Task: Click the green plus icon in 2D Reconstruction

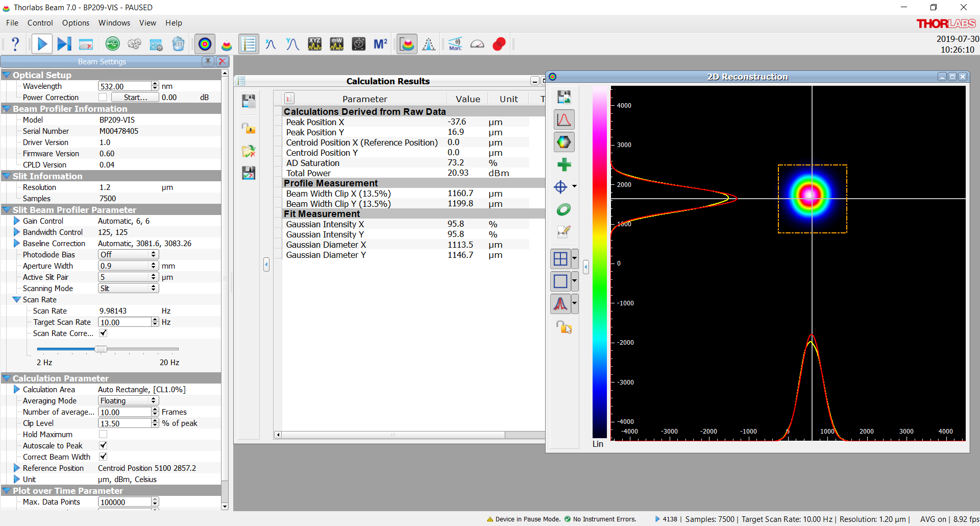Action: (x=564, y=164)
